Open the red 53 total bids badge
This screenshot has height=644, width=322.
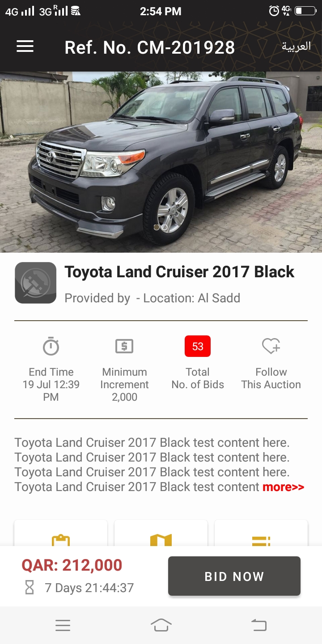click(198, 346)
